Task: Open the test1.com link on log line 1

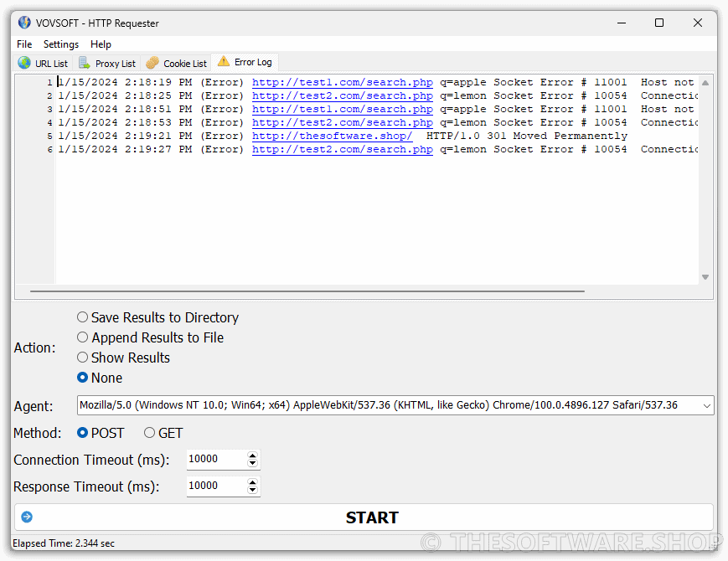Action: 343,83
